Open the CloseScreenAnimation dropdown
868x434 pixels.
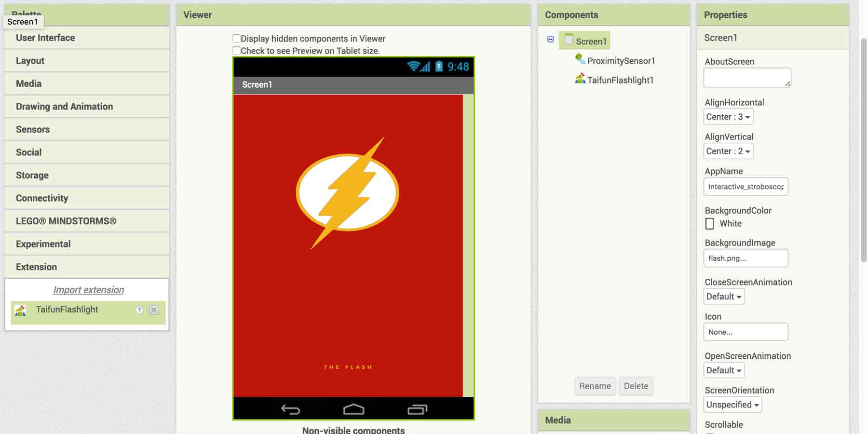tap(724, 297)
